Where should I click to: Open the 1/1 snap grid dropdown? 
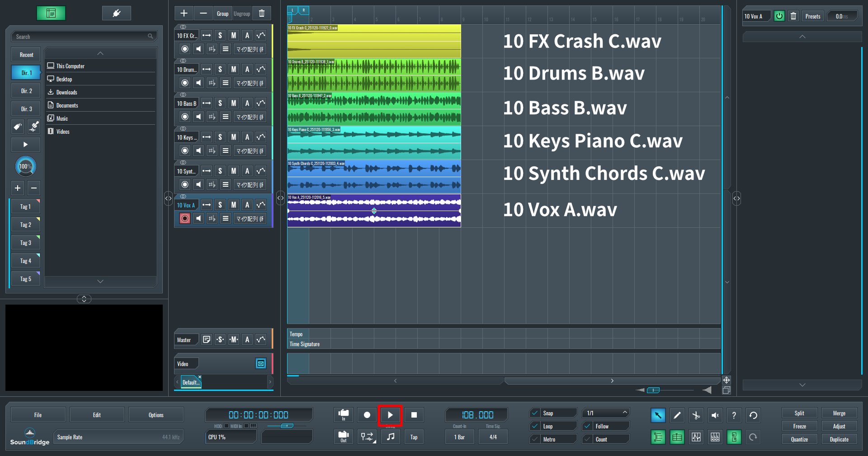click(606, 413)
